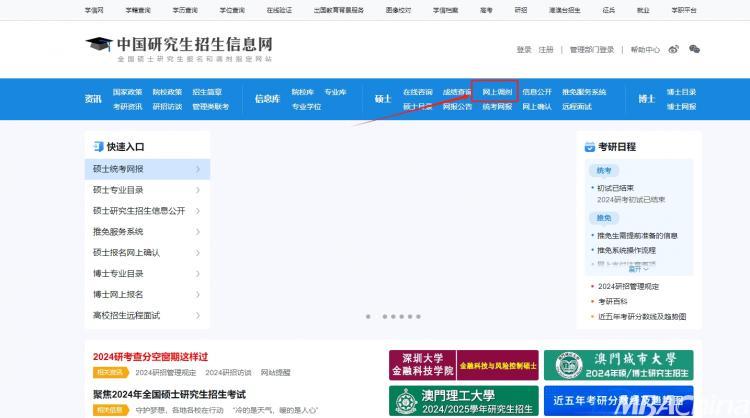Expand the 博士专业目录 arrow

[198, 274]
